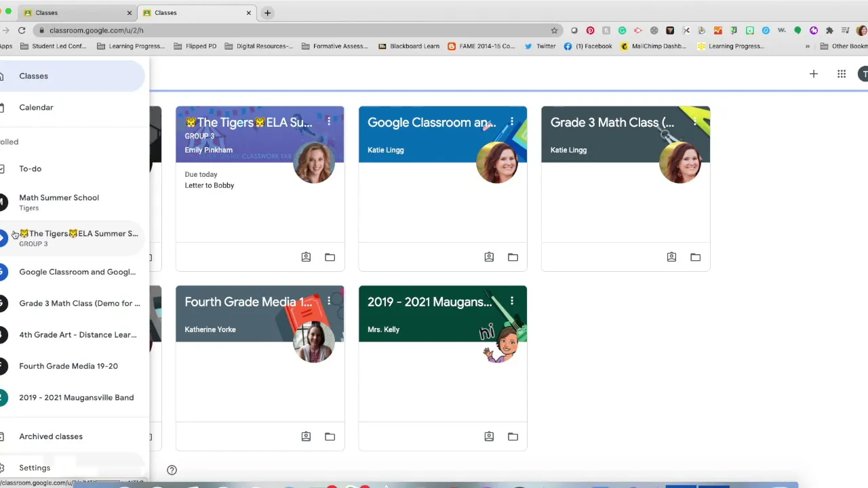Open folder icon on Grade 3 Math card
Viewport: 868px width, 488px height.
[695, 257]
